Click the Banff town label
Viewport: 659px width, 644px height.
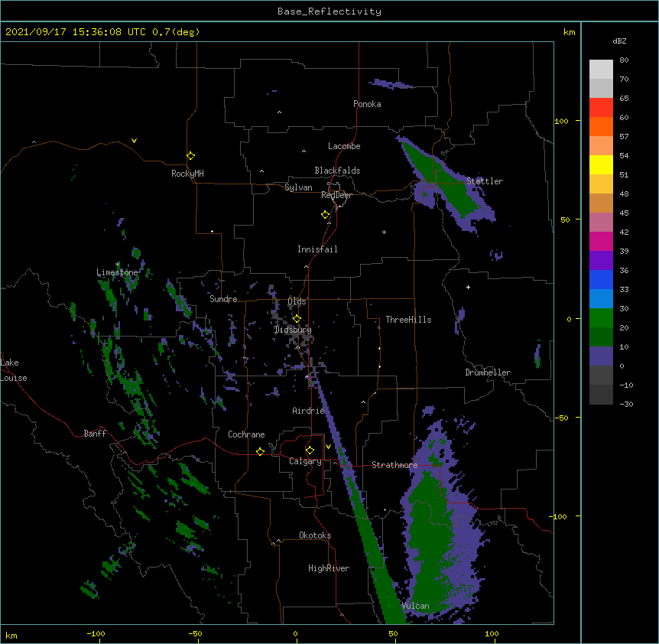point(95,434)
